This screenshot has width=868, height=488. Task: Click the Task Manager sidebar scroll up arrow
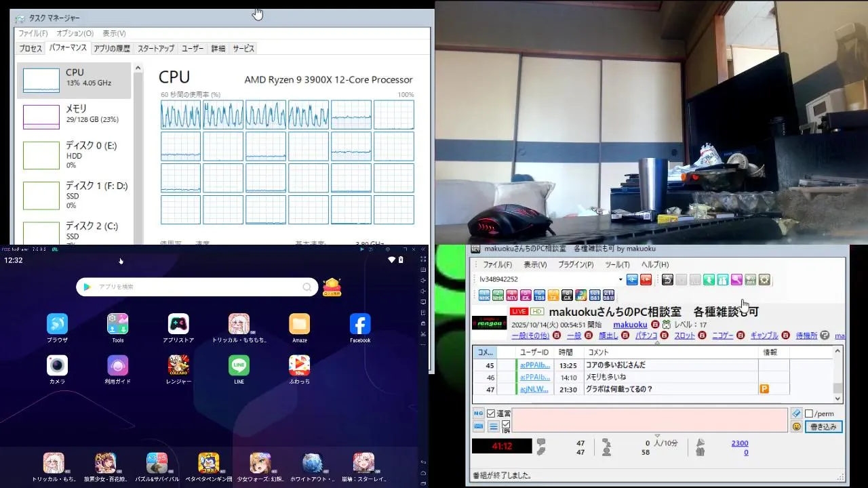(x=138, y=68)
